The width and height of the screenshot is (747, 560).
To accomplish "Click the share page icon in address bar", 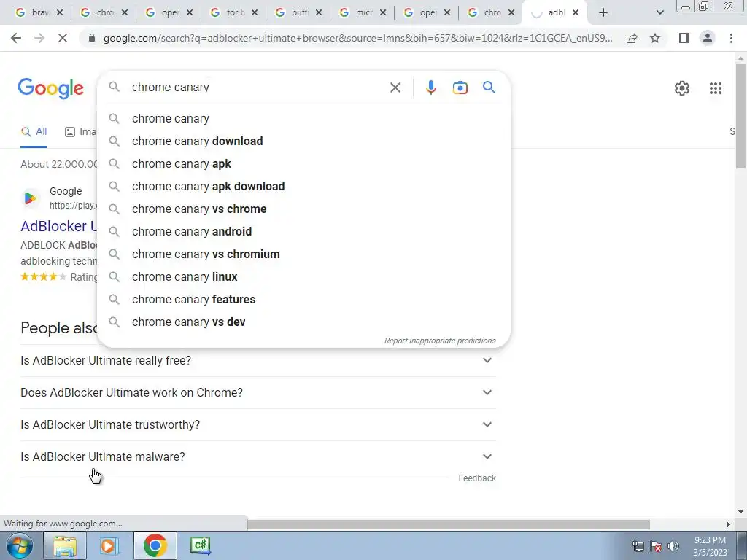I will pos(632,38).
